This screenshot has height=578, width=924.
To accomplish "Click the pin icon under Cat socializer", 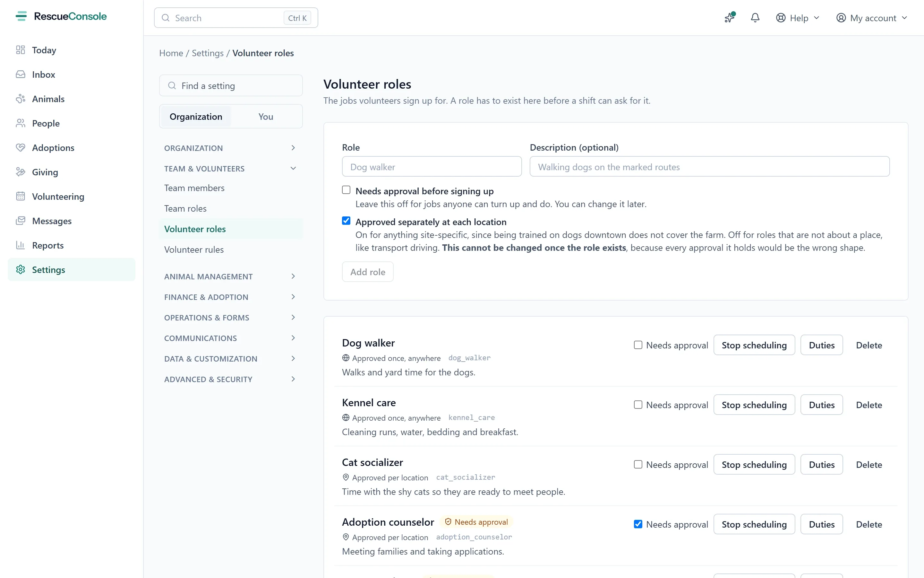I will coord(346,477).
